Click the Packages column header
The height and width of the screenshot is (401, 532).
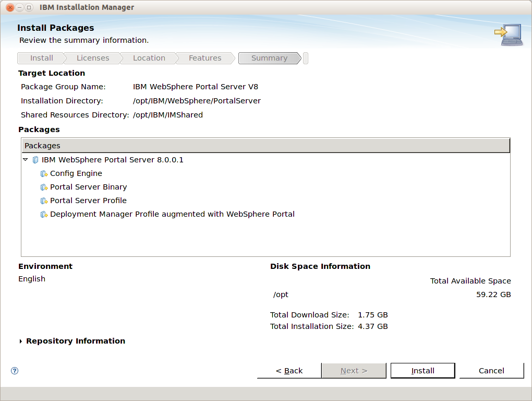(265, 146)
